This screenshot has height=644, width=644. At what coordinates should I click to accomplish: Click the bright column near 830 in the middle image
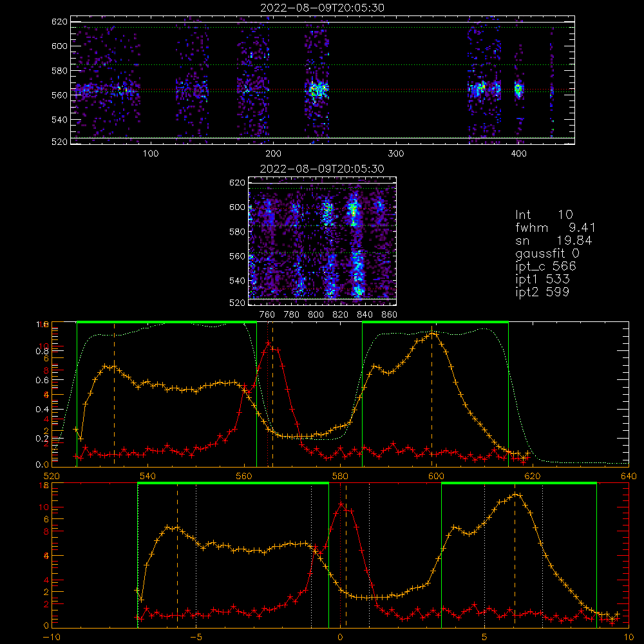[x=354, y=211]
